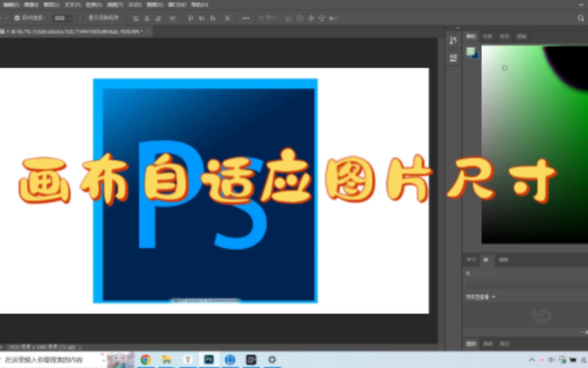Click Align bottom edges icon
Screen dimensions: 588x368
(x=213, y=18)
